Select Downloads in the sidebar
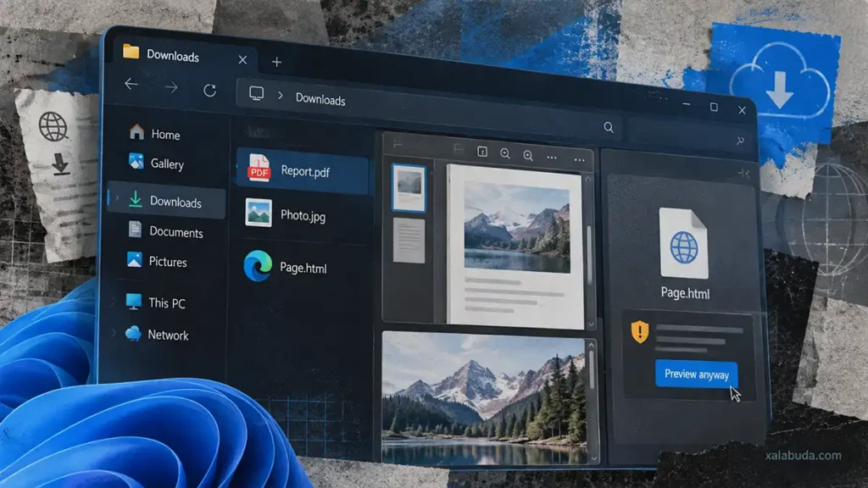This screenshot has height=488, width=868. pos(167,201)
